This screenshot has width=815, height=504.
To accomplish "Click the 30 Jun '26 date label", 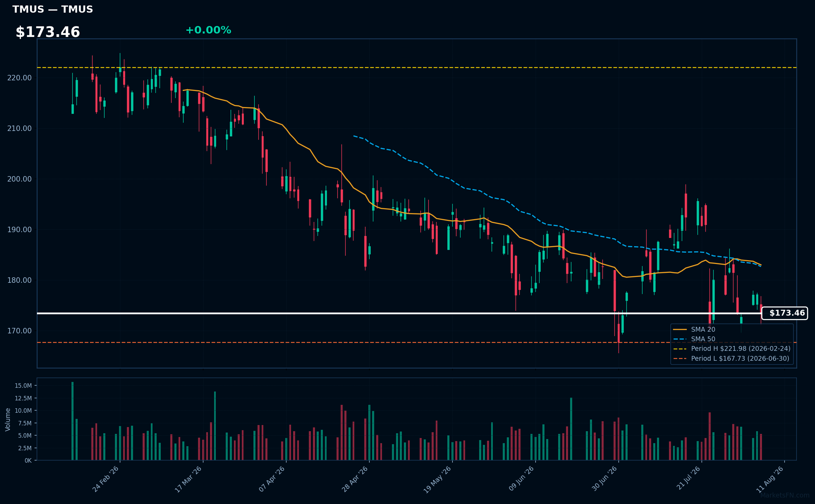I will point(604,479).
